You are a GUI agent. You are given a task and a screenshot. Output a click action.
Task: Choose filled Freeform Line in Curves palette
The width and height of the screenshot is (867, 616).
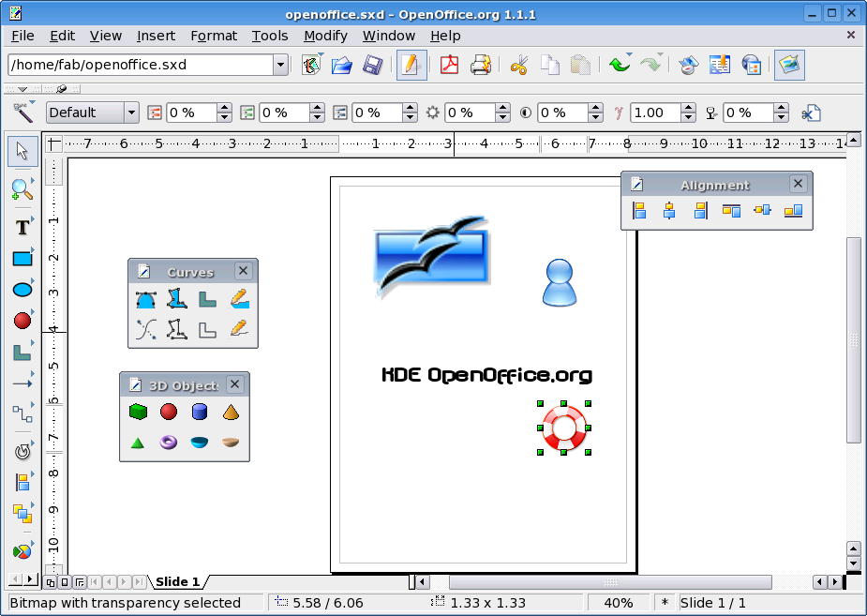pyautogui.click(x=239, y=299)
